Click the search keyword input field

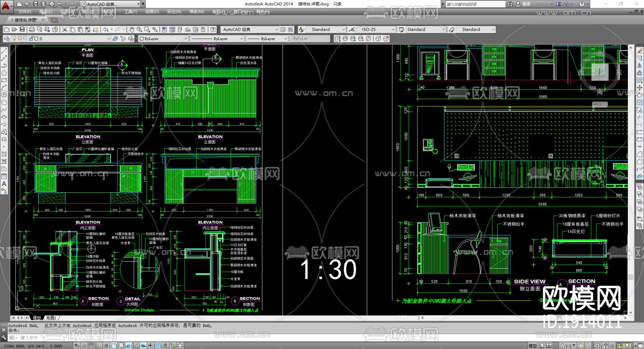coord(474,4)
